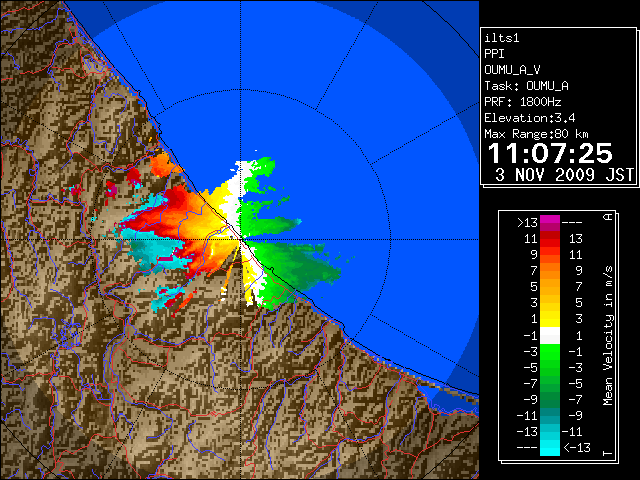Image resolution: width=640 pixels, height=480 pixels.
Task: Click the A marker atop the legend
Action: coord(608,217)
